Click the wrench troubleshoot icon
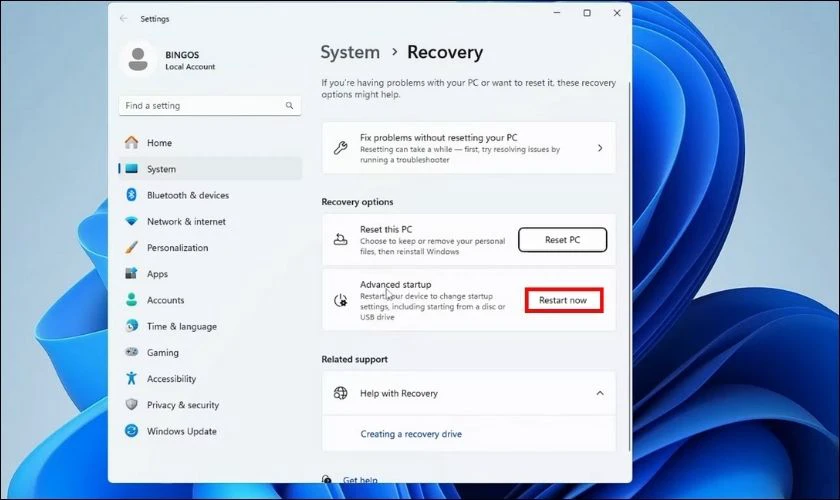 click(x=341, y=148)
